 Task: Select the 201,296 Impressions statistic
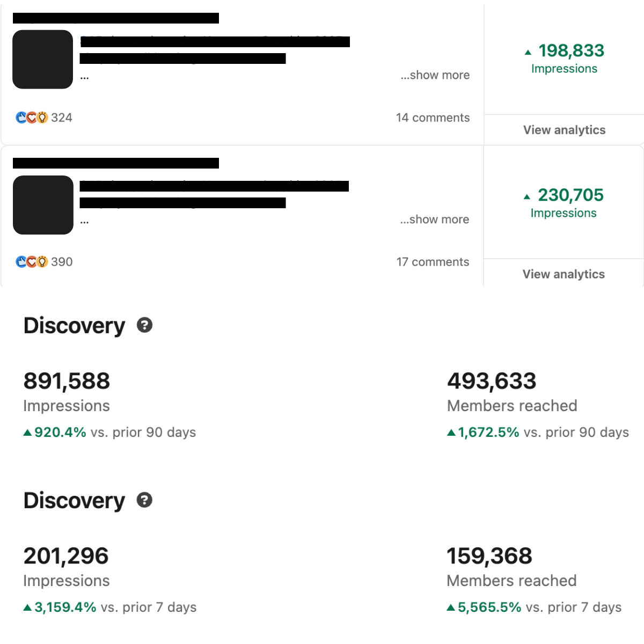point(66,557)
